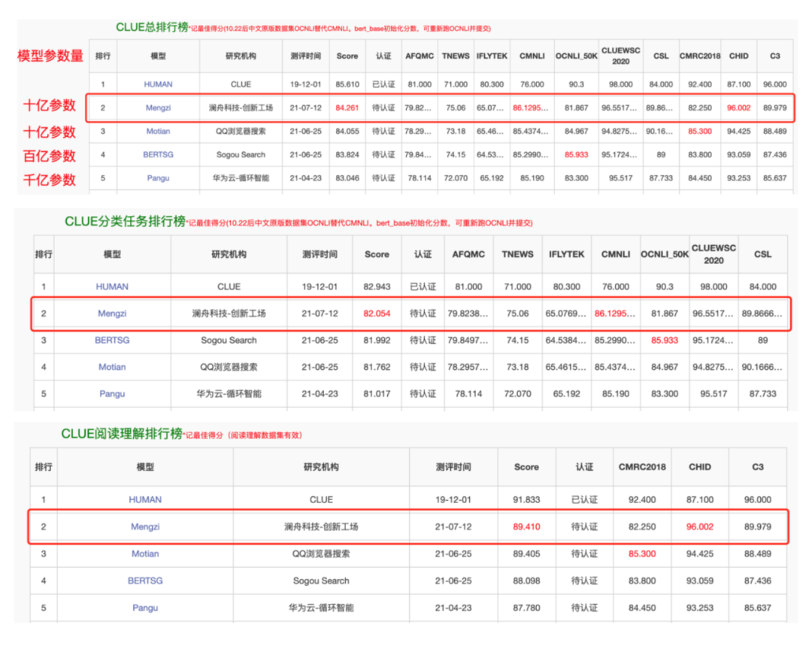Open the BERTSG link in CLUE总排行榜 table

(x=158, y=154)
